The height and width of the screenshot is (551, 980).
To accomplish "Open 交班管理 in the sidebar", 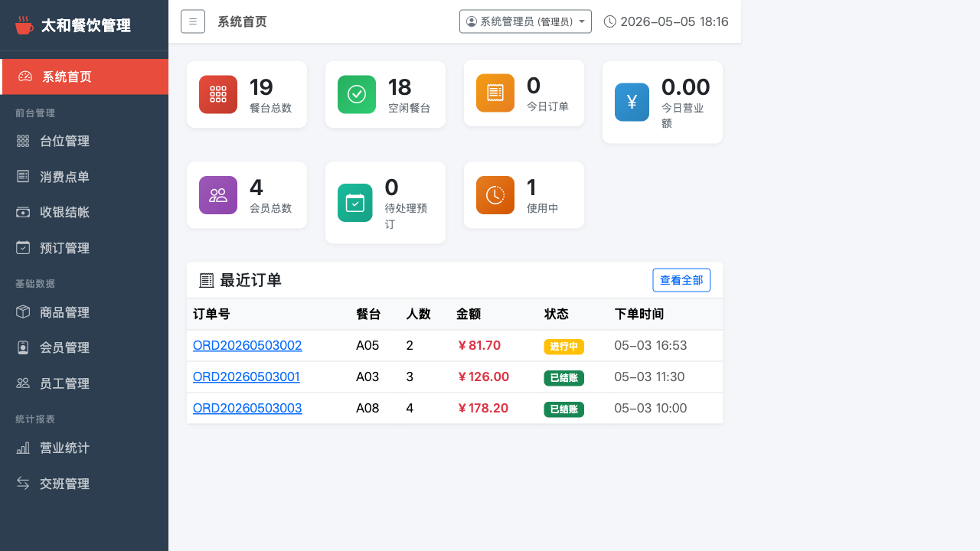I will [84, 484].
